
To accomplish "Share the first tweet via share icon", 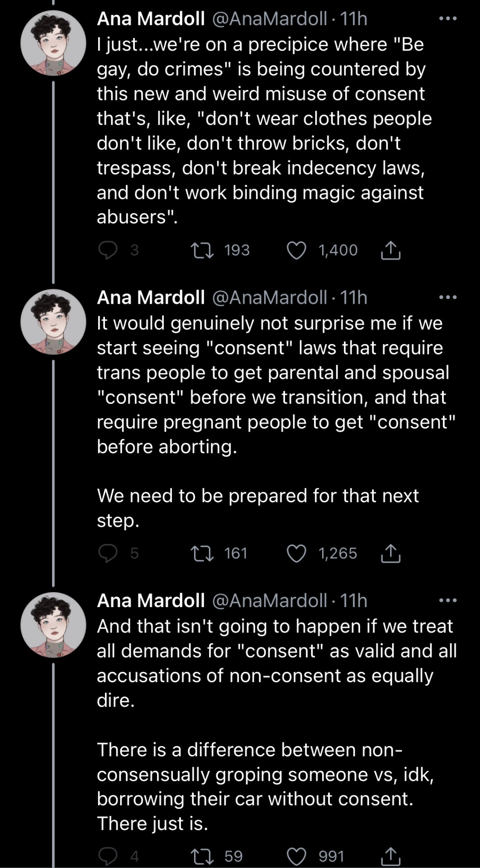I will pos(390,250).
